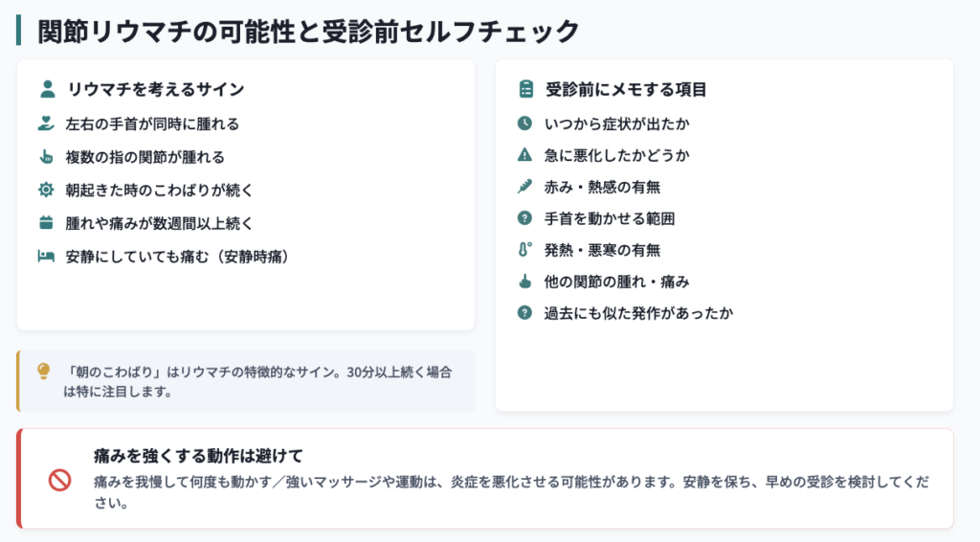
Task: Click the lightbulb icon in the tip box
Action: pyautogui.click(x=44, y=372)
